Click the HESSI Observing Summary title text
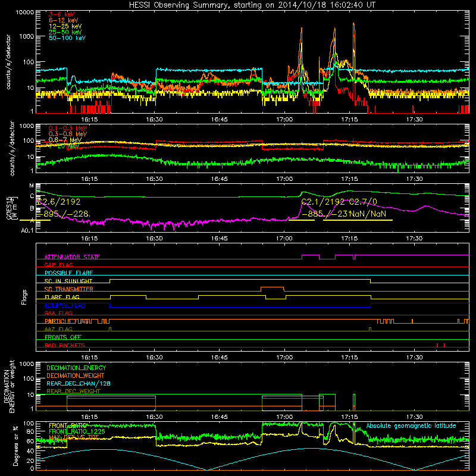Screen dimensions: 476x476 tap(252, 5)
